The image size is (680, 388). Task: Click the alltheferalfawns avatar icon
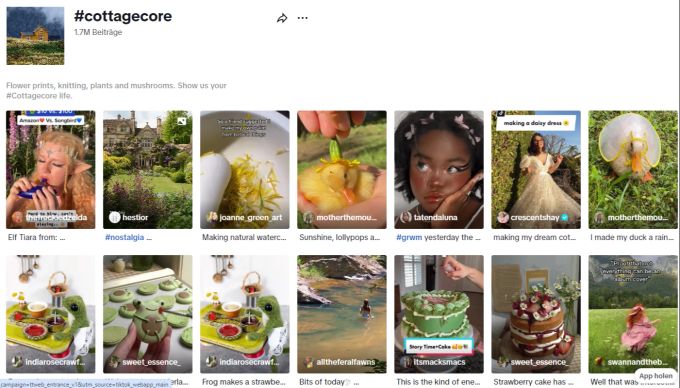pyautogui.click(x=309, y=362)
